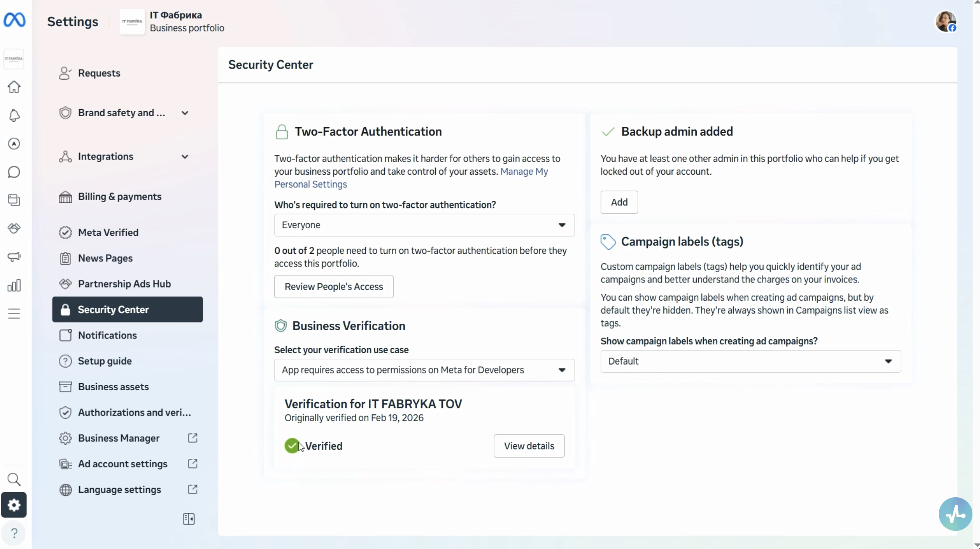
Task: Click the green Verified checkmark icon
Action: [x=292, y=445]
